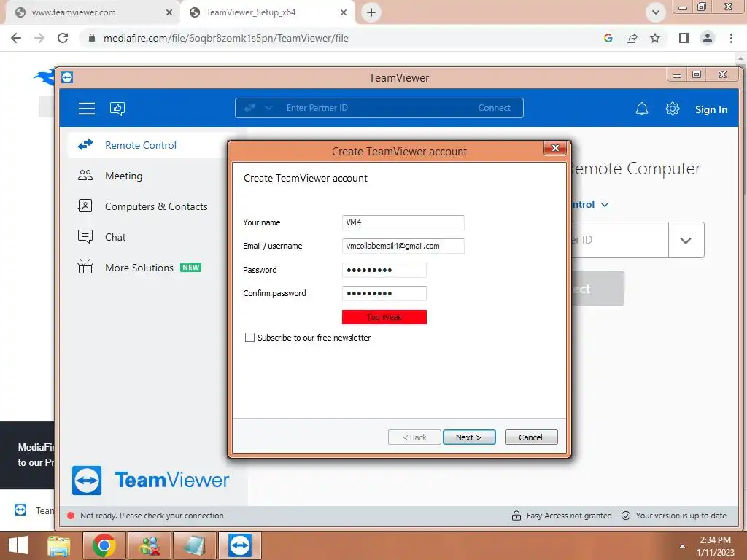Expand the Partner ID mode dropdown chevron
Screen dimensions: 747x560
click(268, 108)
